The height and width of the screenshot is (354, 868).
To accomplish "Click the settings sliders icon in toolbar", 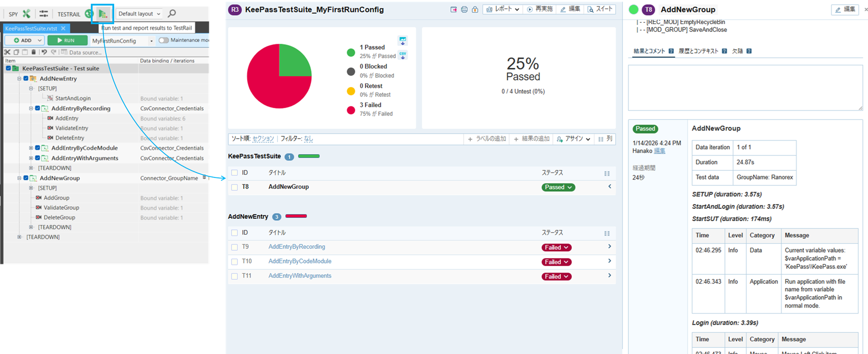I will (44, 14).
